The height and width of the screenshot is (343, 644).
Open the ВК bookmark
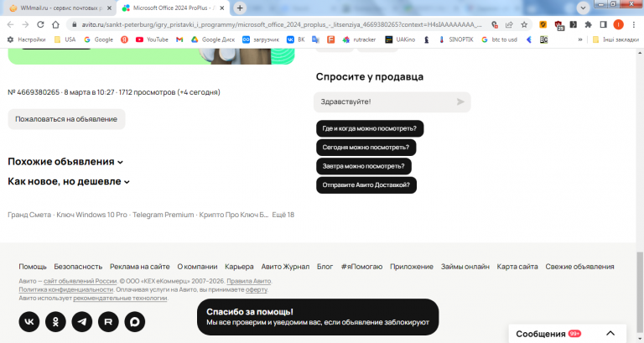296,39
